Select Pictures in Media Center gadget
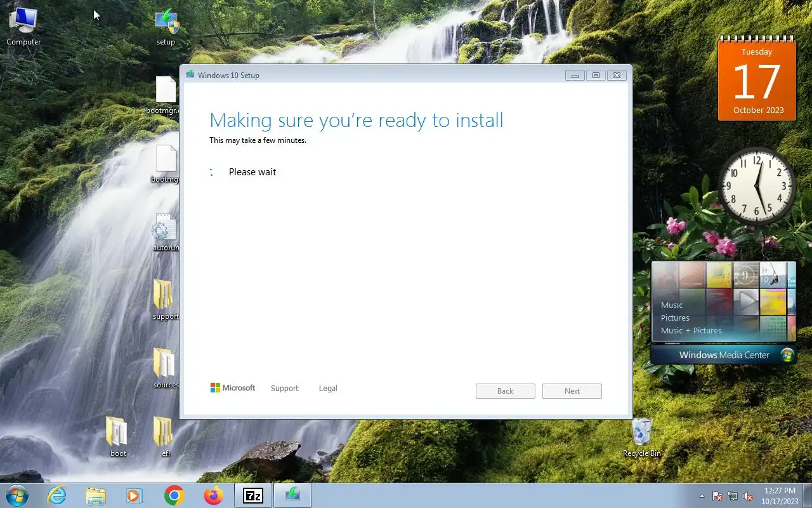The image size is (812, 508). coord(675,317)
